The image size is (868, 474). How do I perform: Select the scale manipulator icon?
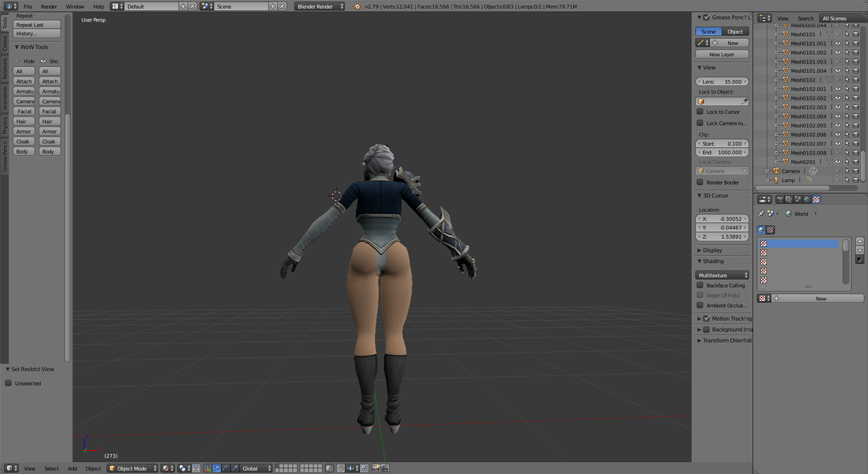(234, 469)
